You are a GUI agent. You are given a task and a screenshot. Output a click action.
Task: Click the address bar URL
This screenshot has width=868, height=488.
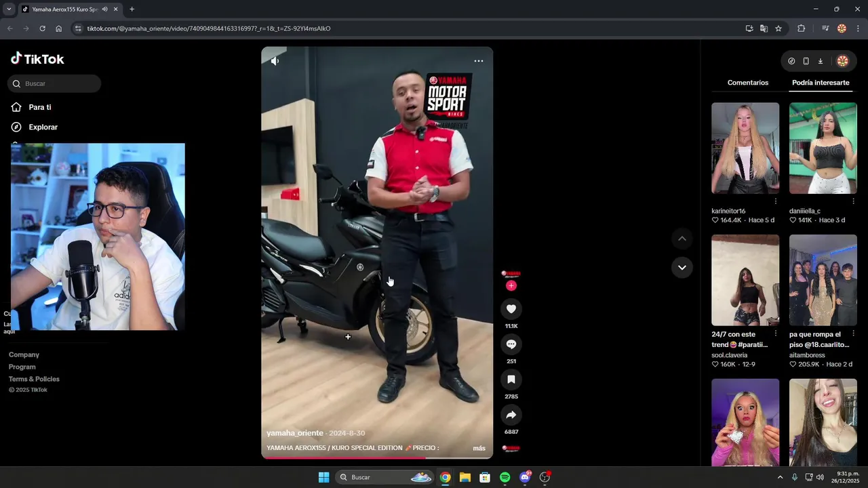coord(209,28)
